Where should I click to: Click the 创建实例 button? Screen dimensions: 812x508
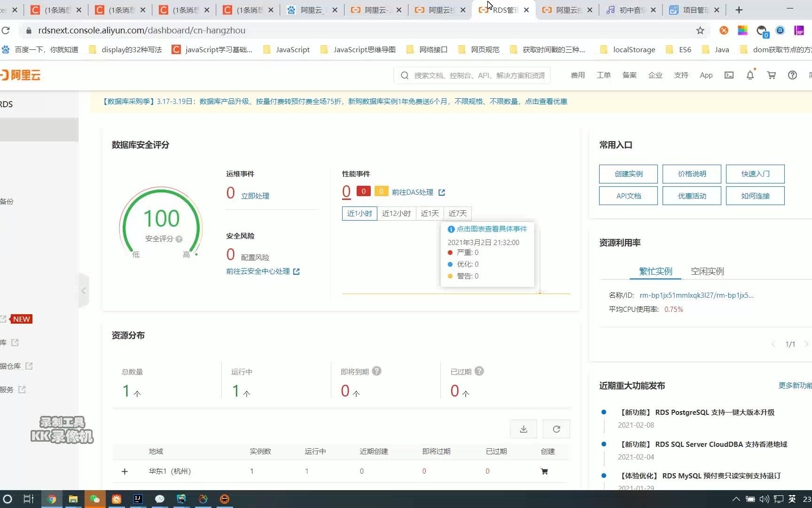pos(628,174)
